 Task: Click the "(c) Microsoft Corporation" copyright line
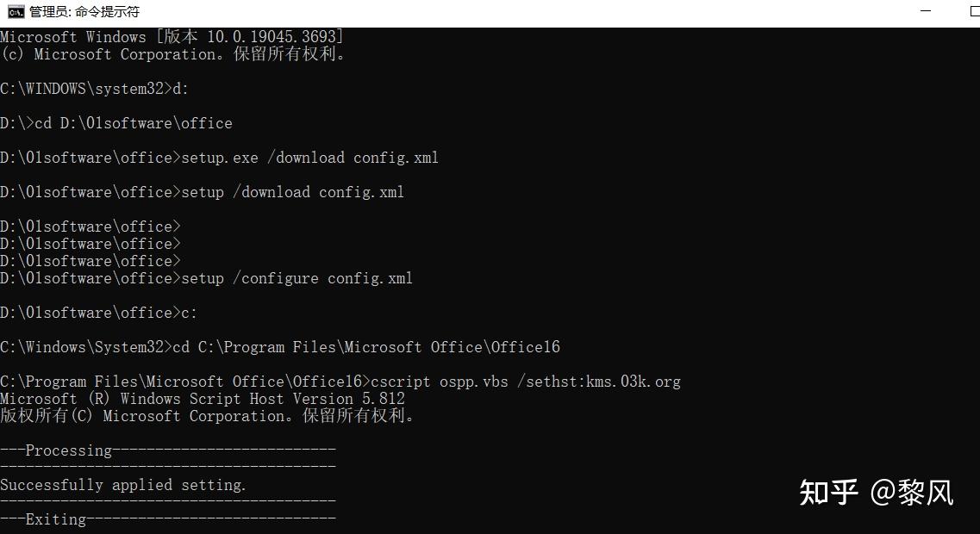pos(172,54)
